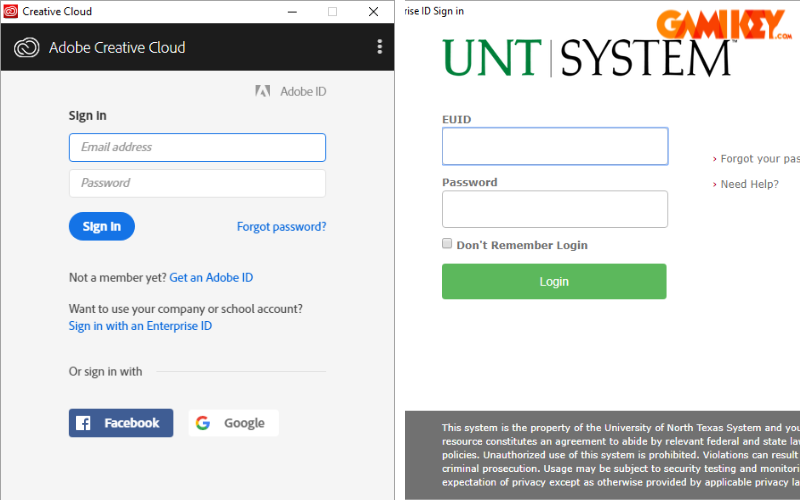Focus the EUID input field

[x=555, y=146]
